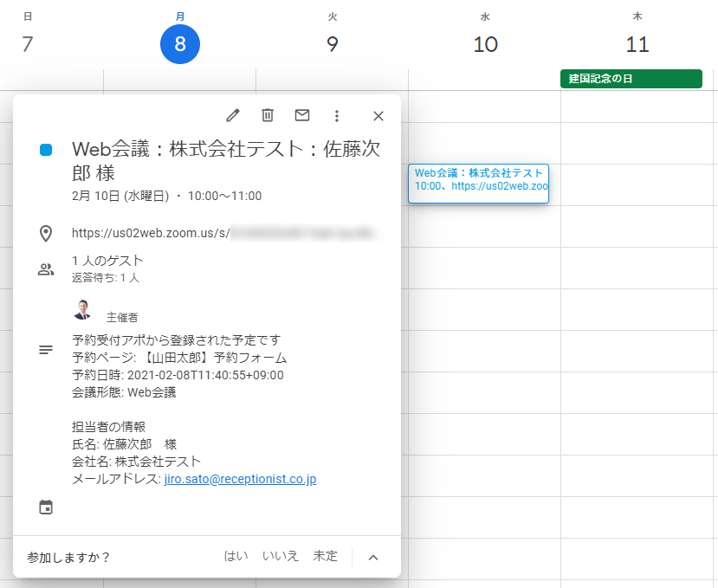Click the guests people icon

click(x=46, y=269)
